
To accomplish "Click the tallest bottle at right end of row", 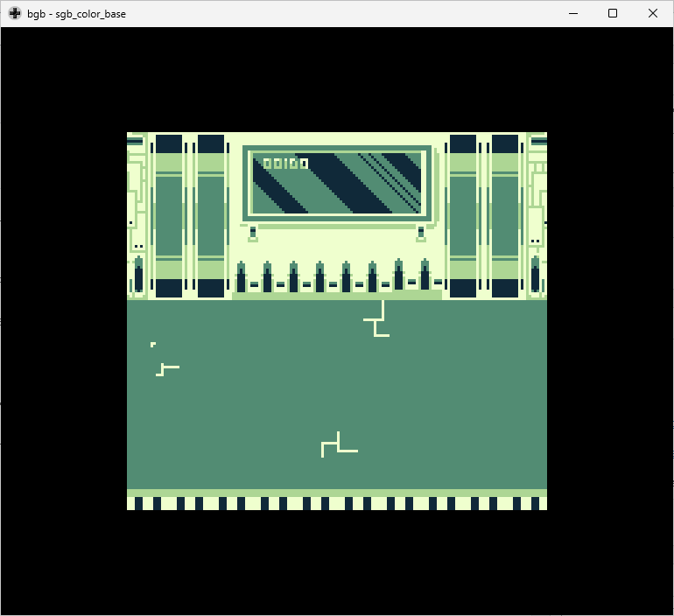I will [x=425, y=275].
